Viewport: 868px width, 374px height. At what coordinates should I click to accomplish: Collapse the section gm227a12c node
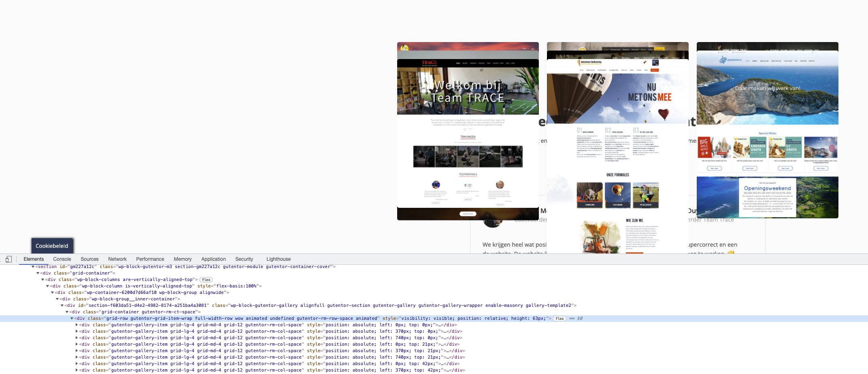33,267
